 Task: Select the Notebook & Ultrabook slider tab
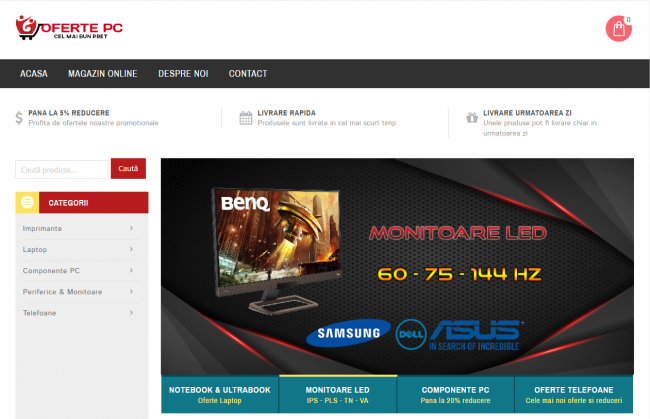pyautogui.click(x=220, y=395)
